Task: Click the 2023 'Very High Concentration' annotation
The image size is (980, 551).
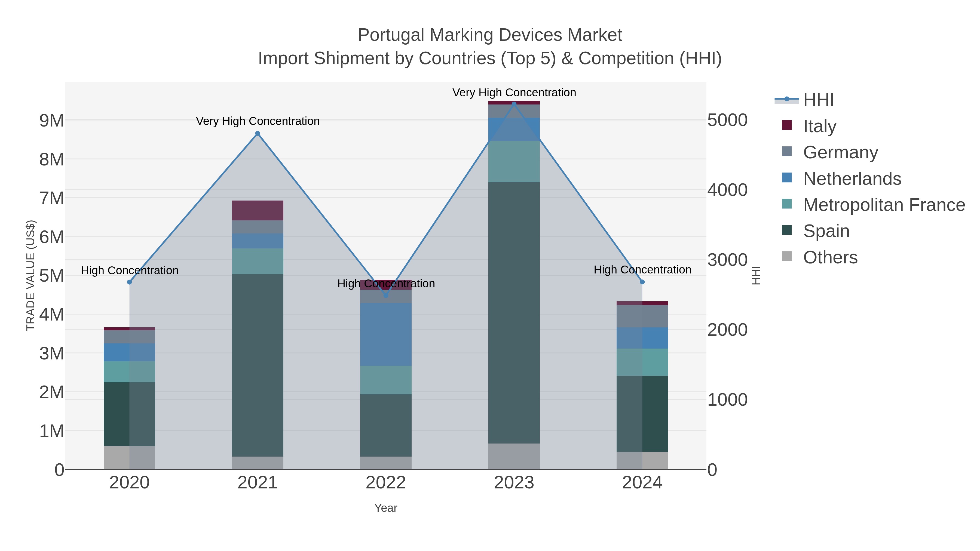Action: [514, 93]
